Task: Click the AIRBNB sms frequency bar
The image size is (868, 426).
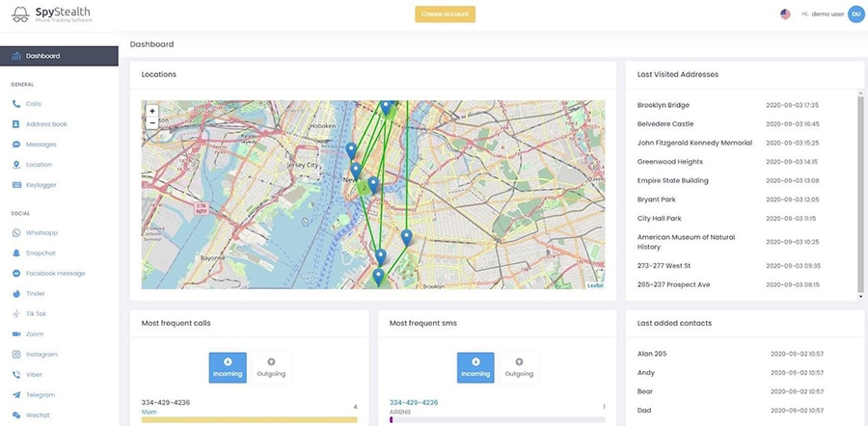Action: 497,420
